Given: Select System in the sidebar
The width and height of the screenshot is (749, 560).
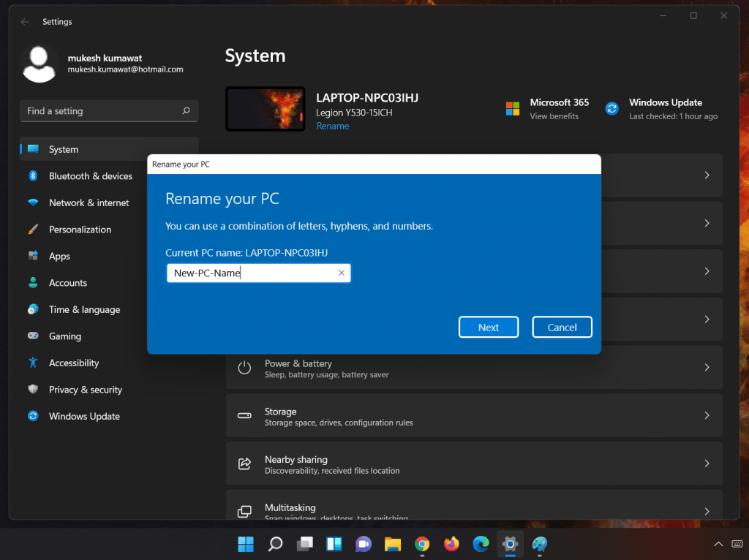Looking at the screenshot, I should (109, 149).
